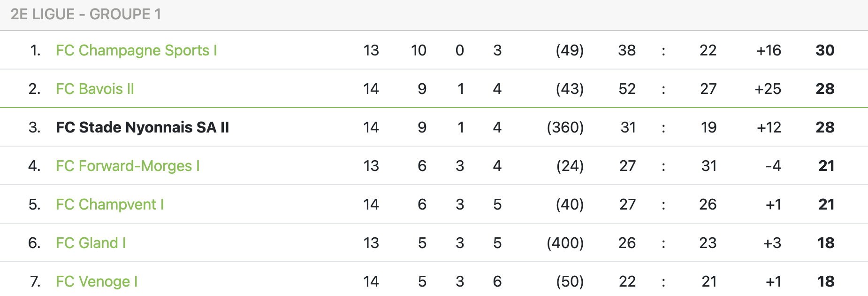Select the +12 goal difference for Stade Nyonnais
The height and width of the screenshot is (296, 868).
click(769, 127)
